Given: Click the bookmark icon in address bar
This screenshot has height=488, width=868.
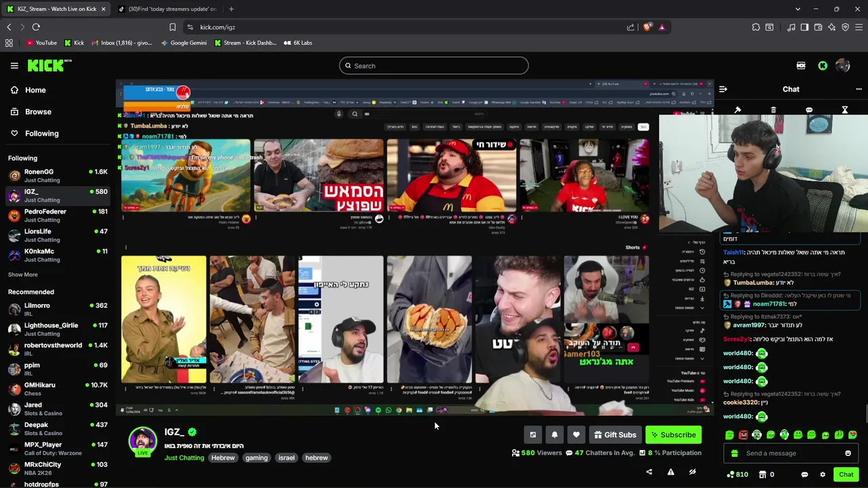Looking at the screenshot, I should (172, 27).
